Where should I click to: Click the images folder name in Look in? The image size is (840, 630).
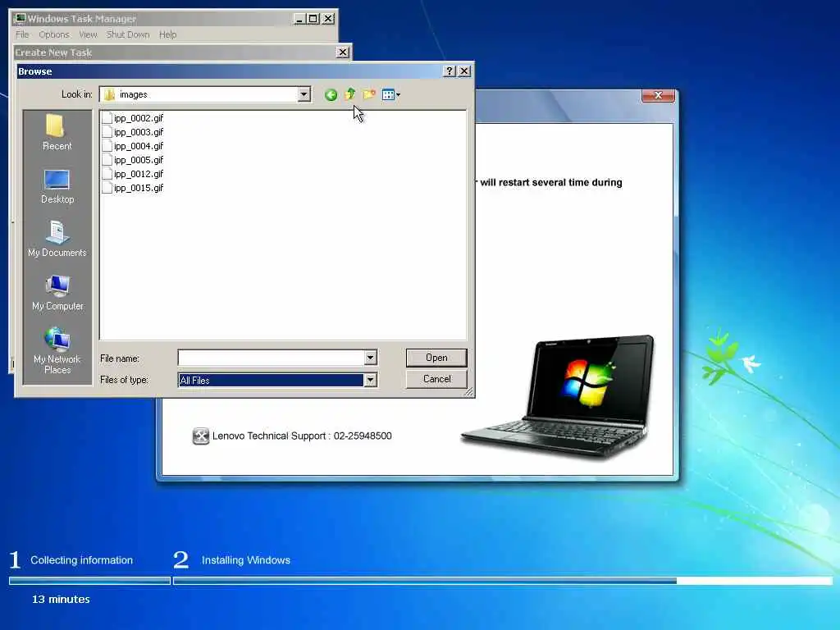pos(134,95)
